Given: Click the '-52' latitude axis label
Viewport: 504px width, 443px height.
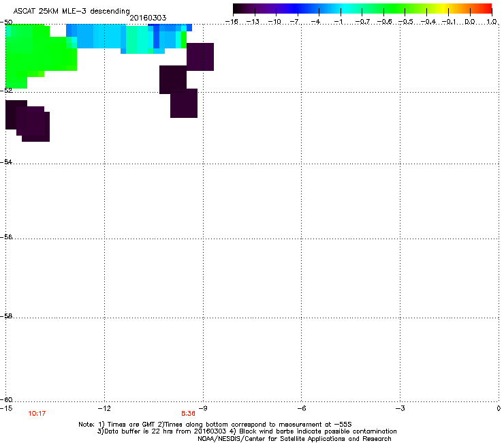Looking at the screenshot, I should (x=6, y=91).
